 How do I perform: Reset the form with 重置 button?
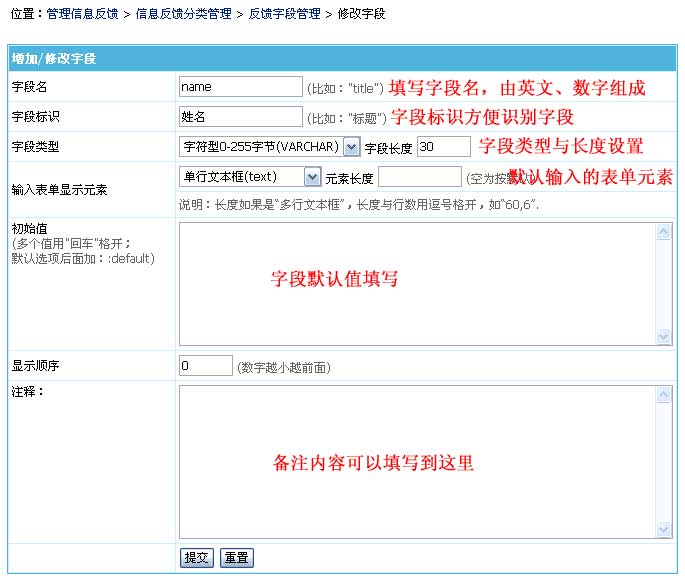tap(236, 558)
